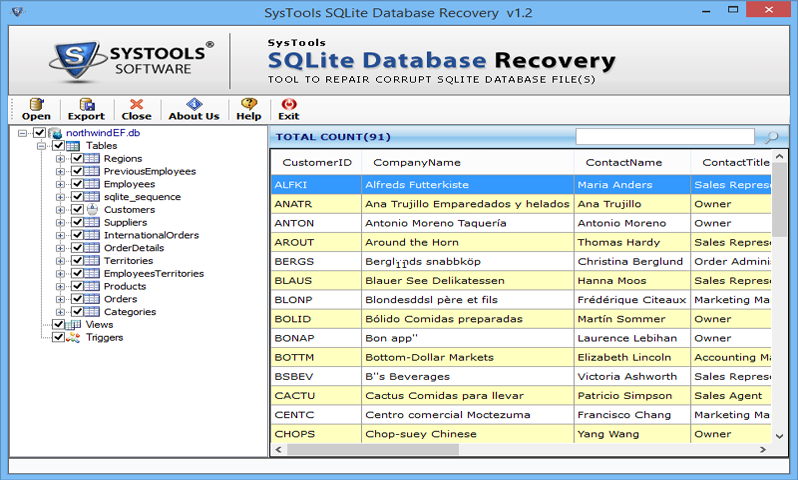Collapse the Tables tree node
Screen dimensions: 798x480
[41, 146]
